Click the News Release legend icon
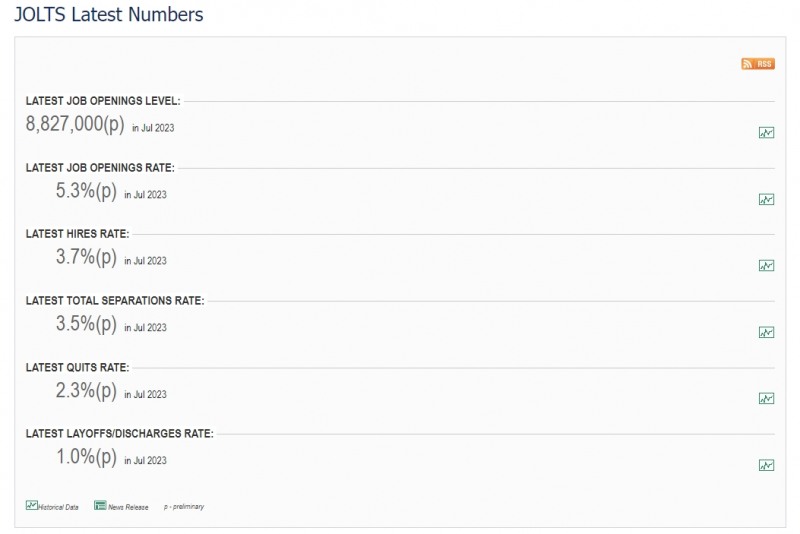 100,505
